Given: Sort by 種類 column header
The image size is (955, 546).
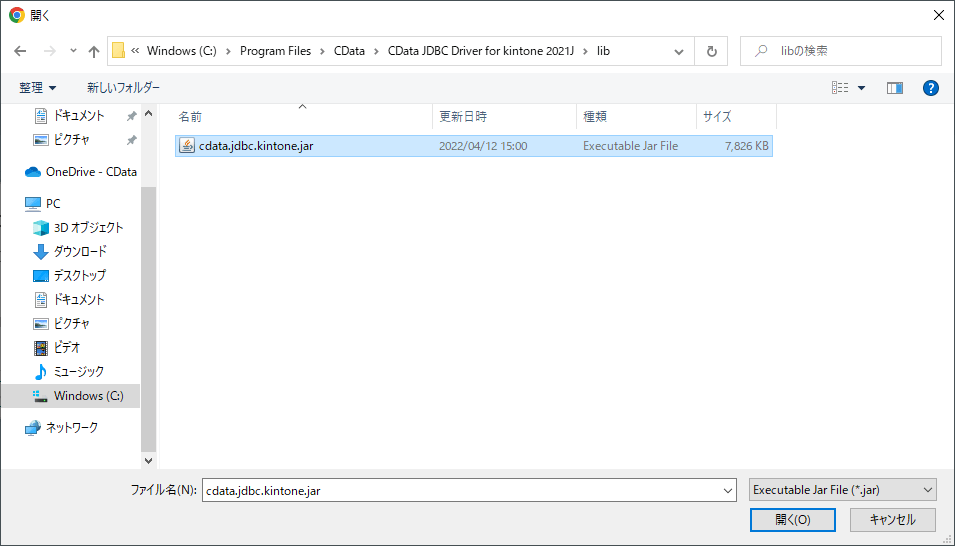Looking at the screenshot, I should click(x=636, y=116).
